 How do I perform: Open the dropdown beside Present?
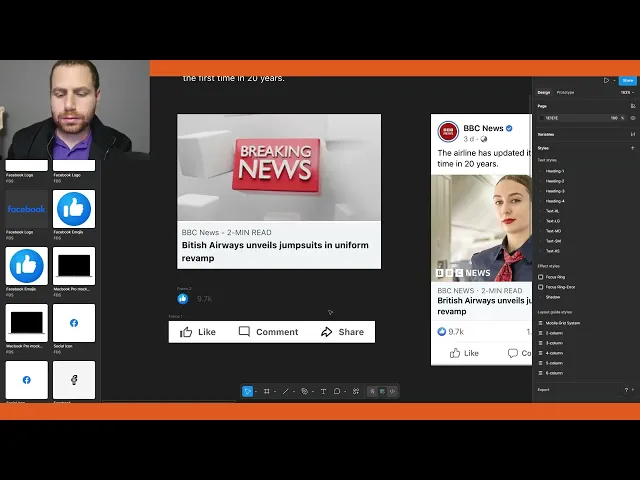[614, 80]
